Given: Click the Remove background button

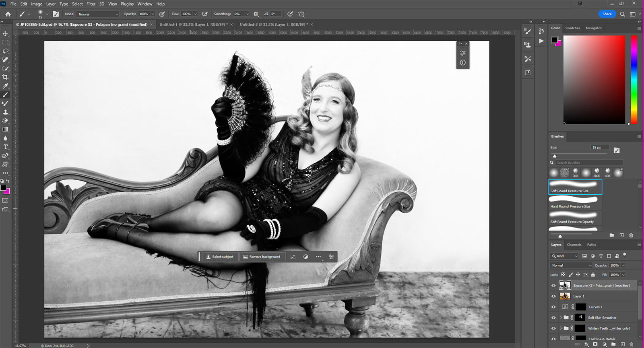Looking at the screenshot, I should coord(262,257).
